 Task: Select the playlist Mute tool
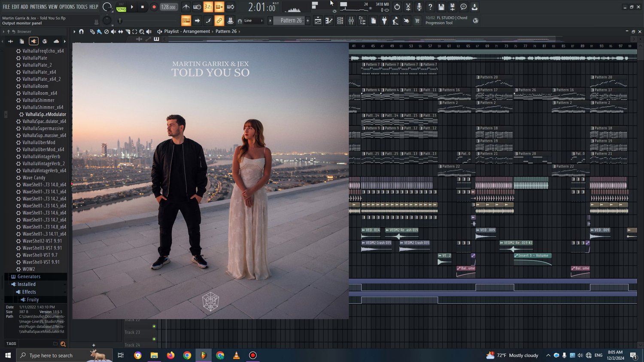click(113, 31)
